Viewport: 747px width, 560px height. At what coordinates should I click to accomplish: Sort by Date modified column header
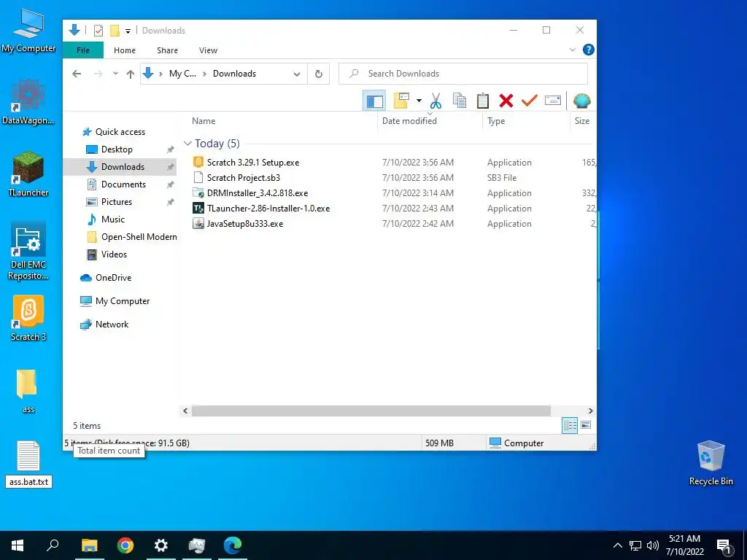coord(409,121)
